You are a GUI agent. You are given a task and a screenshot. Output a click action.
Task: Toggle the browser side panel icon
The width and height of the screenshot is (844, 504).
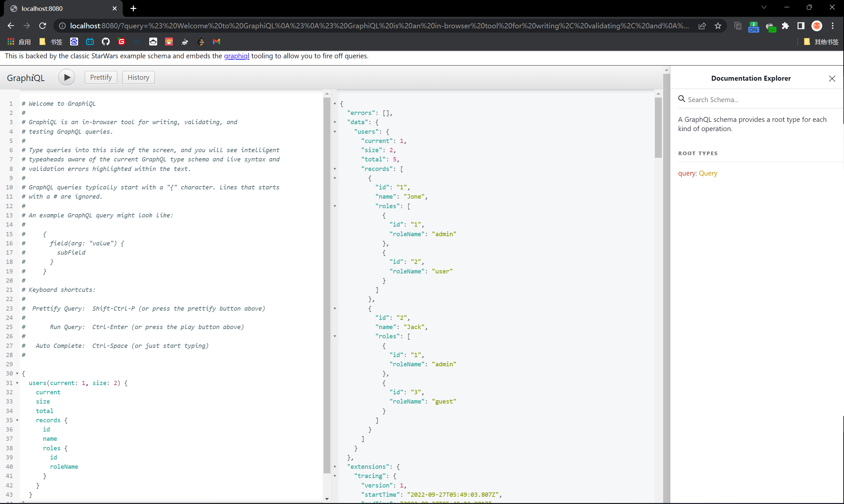coord(801,26)
